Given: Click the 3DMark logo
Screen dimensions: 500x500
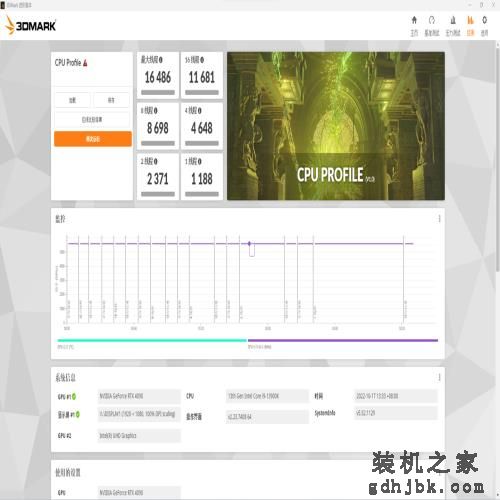Looking at the screenshot, I should [31, 26].
